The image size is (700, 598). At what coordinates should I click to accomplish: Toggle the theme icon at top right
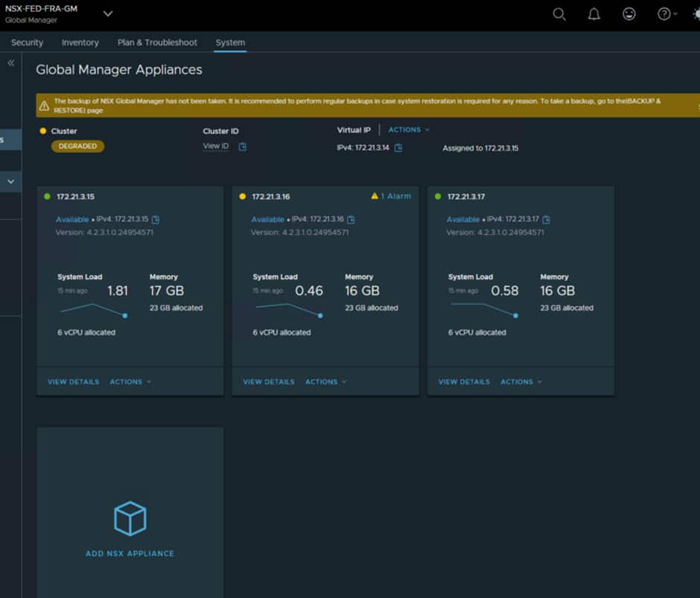click(696, 14)
